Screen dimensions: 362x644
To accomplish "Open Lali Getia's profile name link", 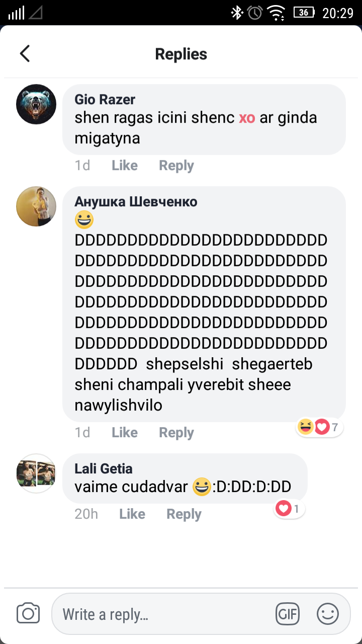I will [104, 469].
